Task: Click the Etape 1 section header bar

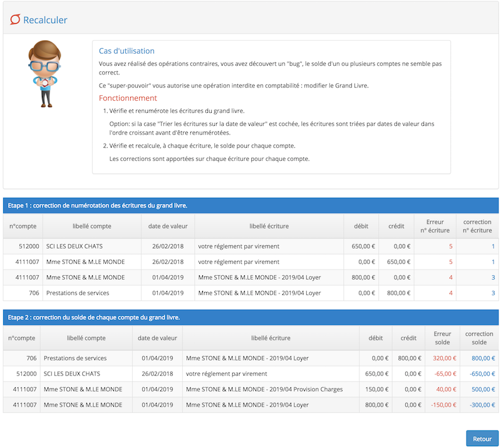Action: pyautogui.click(x=250, y=205)
